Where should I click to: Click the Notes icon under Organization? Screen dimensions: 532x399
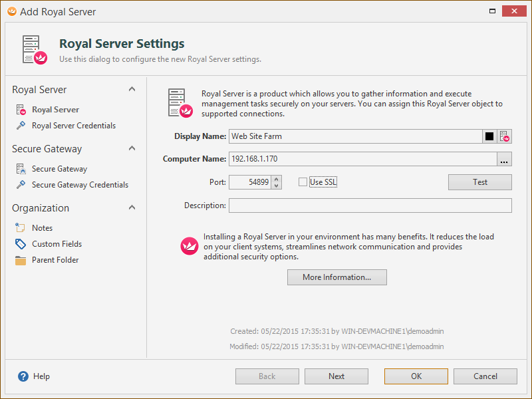click(21, 227)
